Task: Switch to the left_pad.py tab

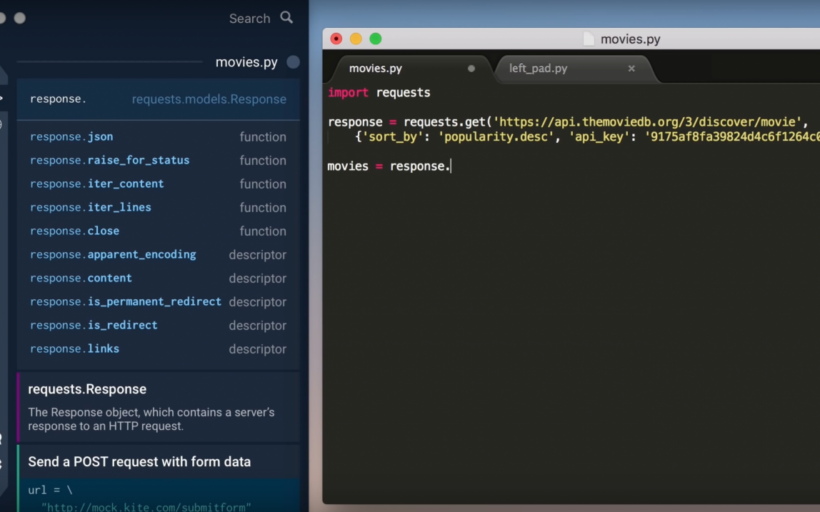Action: point(538,69)
